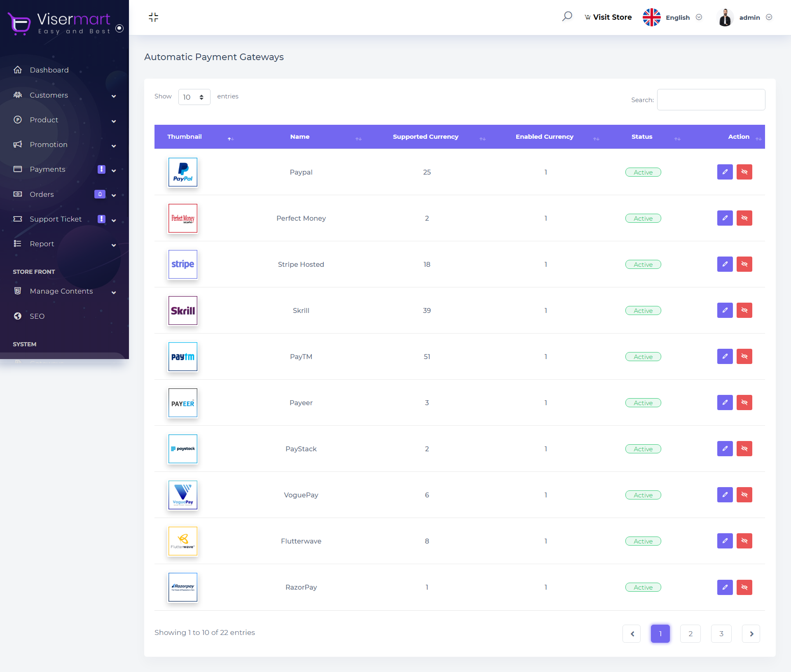
Task: Click the gateway Search input field
Action: coord(711,100)
